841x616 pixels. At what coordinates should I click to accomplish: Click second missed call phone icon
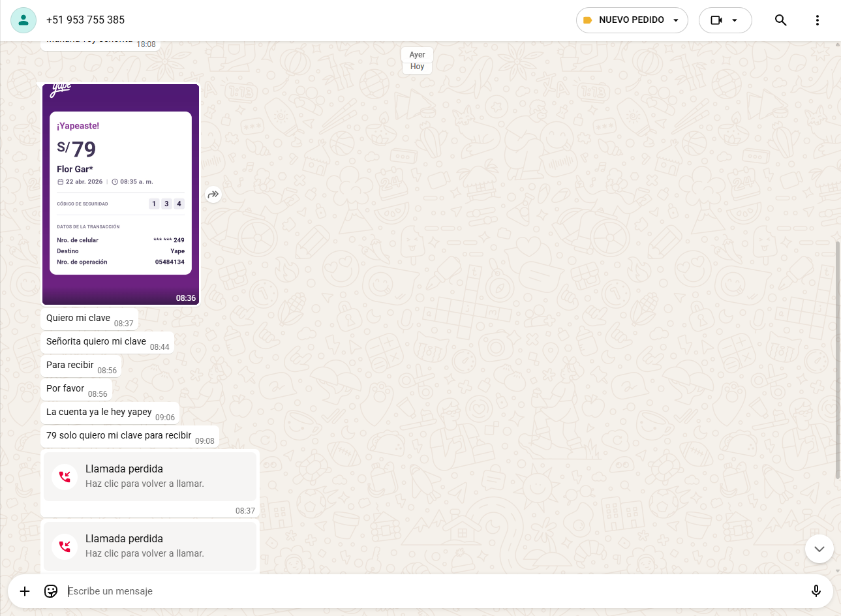[65, 546]
